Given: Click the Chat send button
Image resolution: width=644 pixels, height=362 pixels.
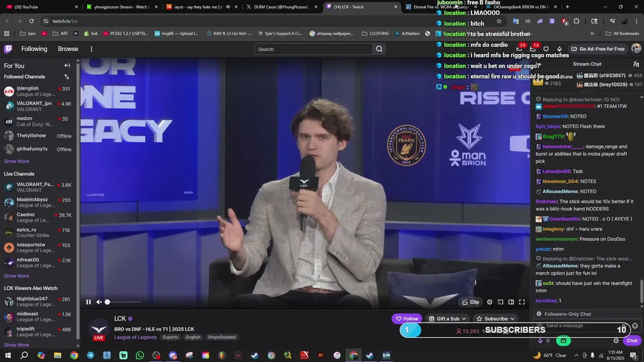Looking at the screenshot, I should click(x=632, y=341).
